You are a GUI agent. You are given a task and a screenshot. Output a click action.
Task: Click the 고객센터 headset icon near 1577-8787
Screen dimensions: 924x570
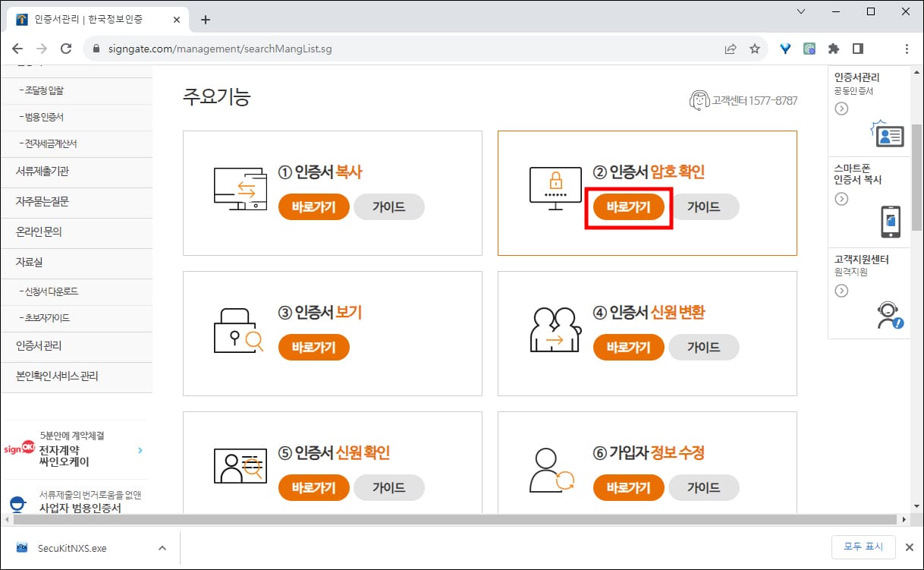[x=699, y=99]
